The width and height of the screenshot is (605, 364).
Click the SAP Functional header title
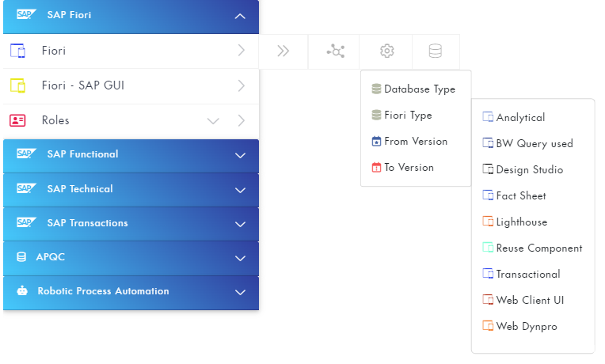(82, 154)
